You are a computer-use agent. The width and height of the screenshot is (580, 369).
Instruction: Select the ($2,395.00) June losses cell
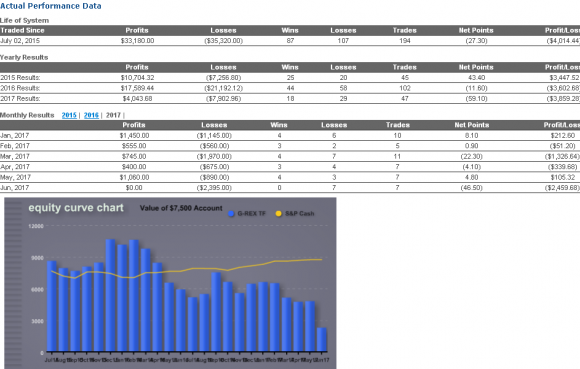point(214,188)
